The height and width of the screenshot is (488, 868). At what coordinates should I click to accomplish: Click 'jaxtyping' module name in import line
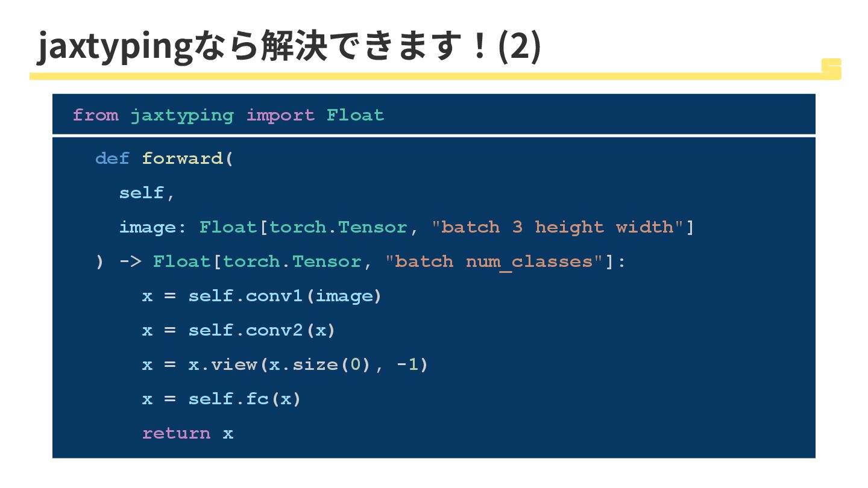tap(182, 115)
